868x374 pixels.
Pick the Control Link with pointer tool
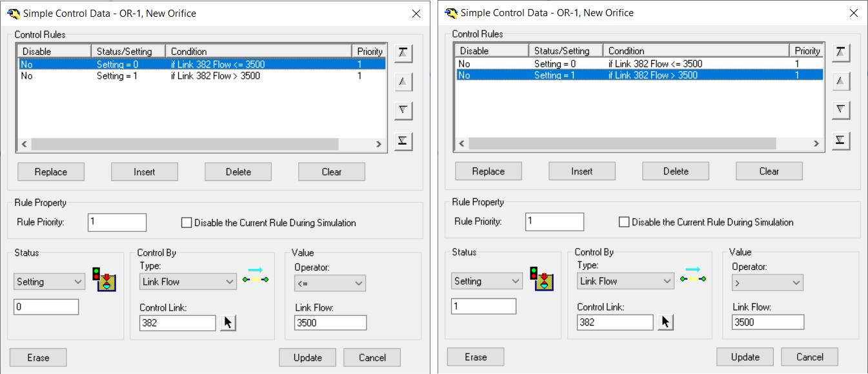click(227, 322)
